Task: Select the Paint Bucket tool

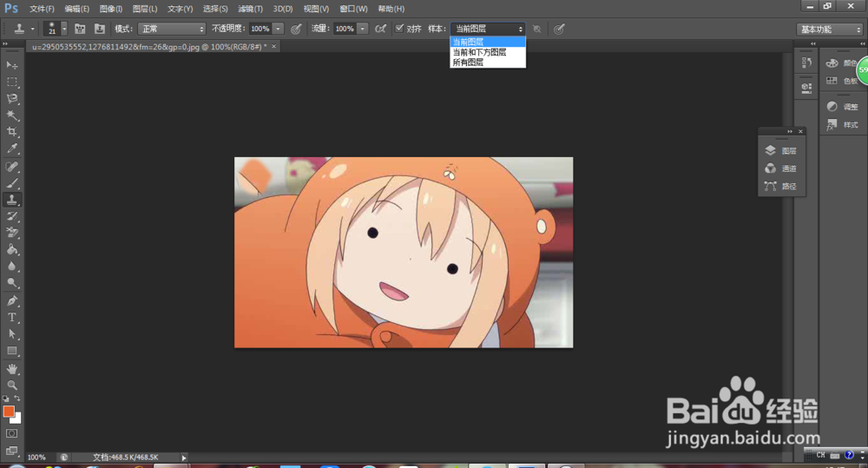Action: [11, 249]
